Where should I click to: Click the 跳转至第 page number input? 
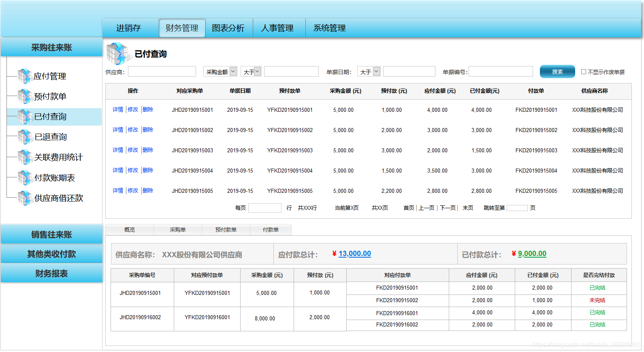click(517, 208)
